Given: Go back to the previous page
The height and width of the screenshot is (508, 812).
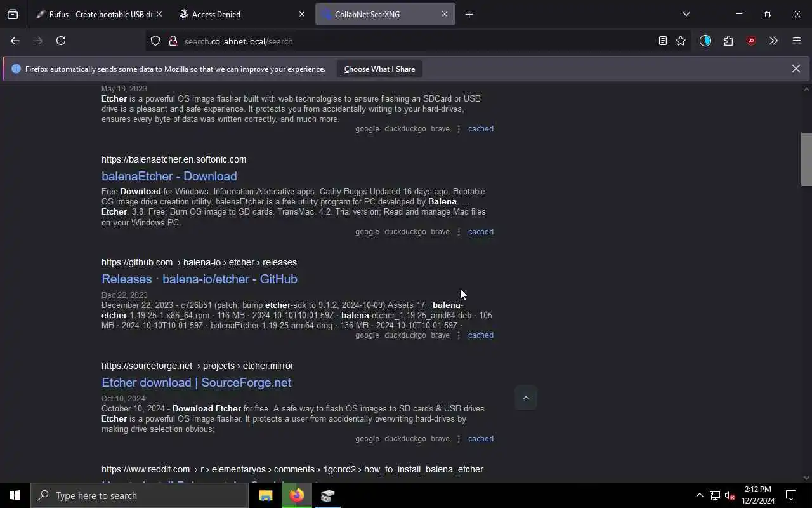Looking at the screenshot, I should point(15,41).
